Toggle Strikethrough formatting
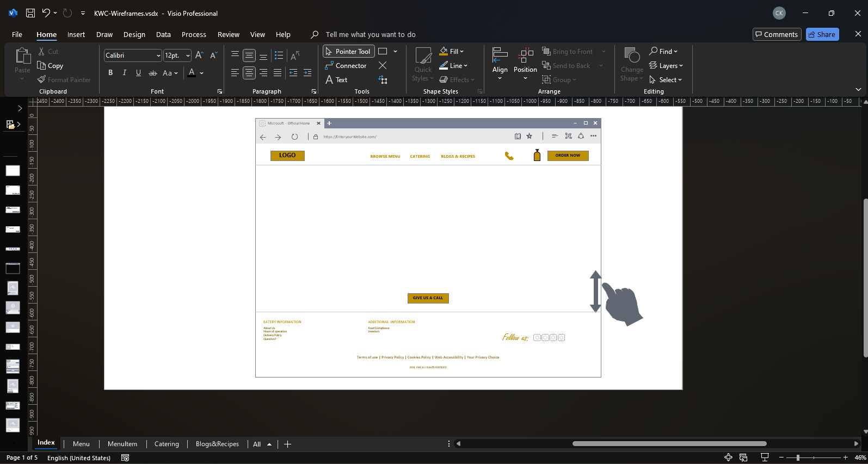 [153, 72]
